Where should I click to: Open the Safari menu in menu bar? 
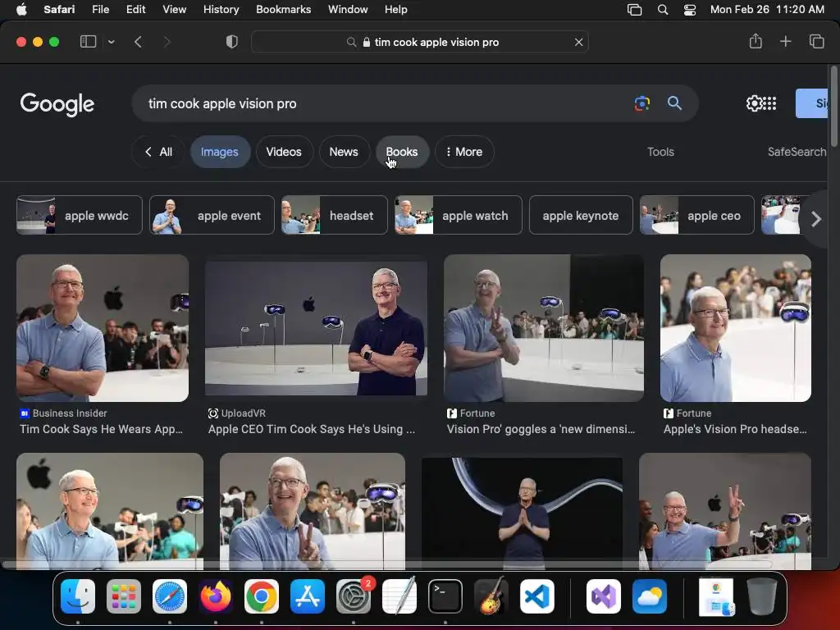click(59, 10)
